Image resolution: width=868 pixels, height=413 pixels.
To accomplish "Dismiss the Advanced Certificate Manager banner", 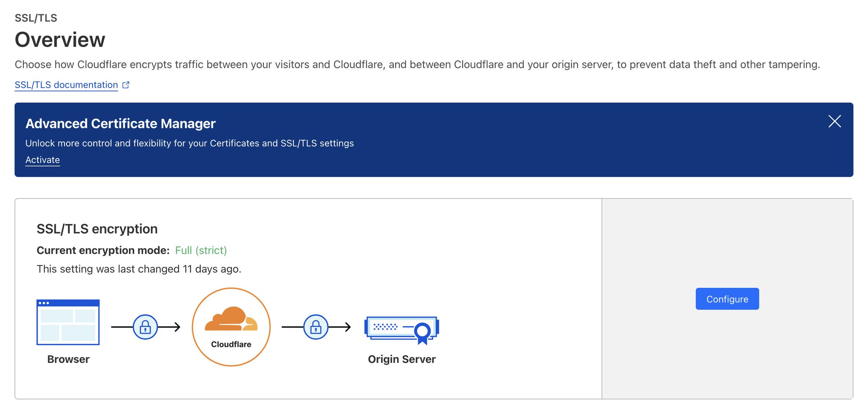I will click(x=835, y=122).
